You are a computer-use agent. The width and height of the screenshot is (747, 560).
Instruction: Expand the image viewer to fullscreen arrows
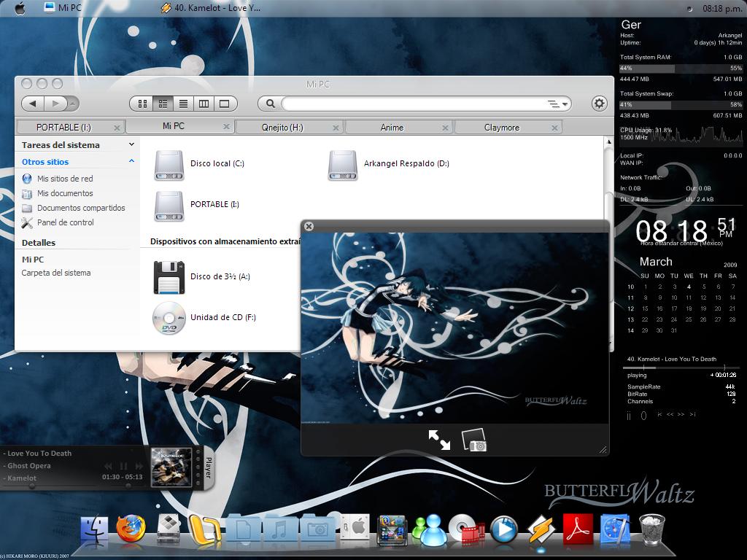pyautogui.click(x=439, y=440)
